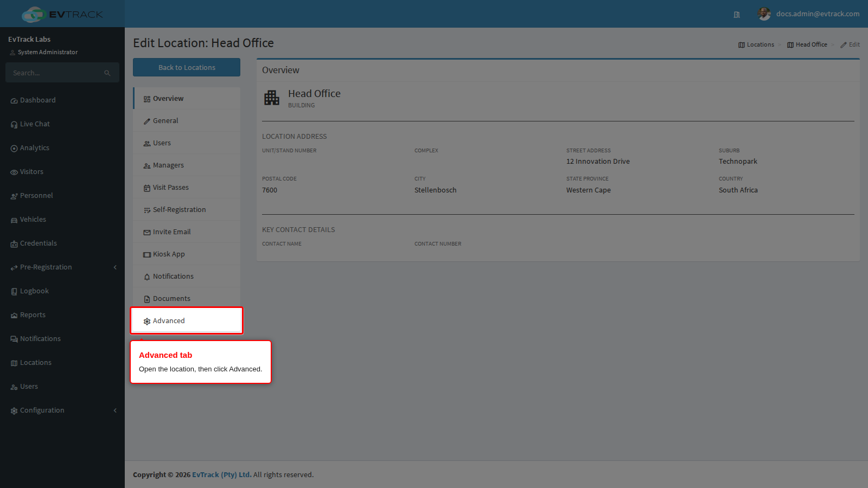This screenshot has width=868, height=488.
Task: Open the Visit Passes tab
Action: coord(187,188)
